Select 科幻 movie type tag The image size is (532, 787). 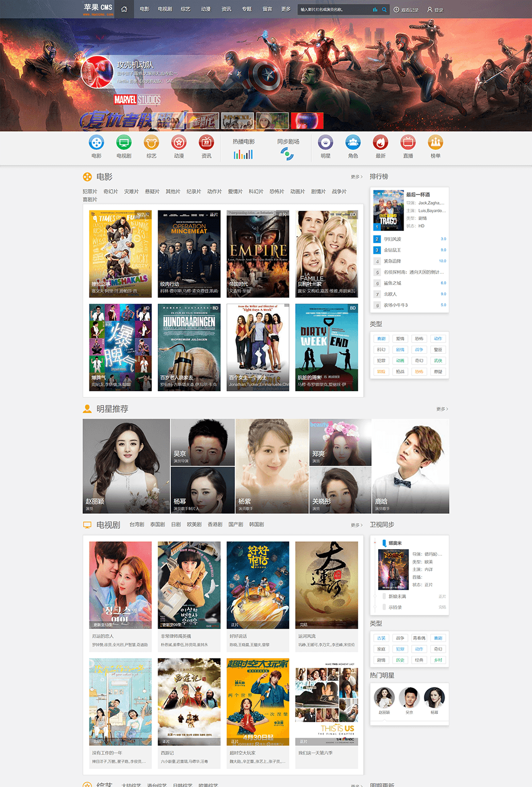(x=381, y=350)
